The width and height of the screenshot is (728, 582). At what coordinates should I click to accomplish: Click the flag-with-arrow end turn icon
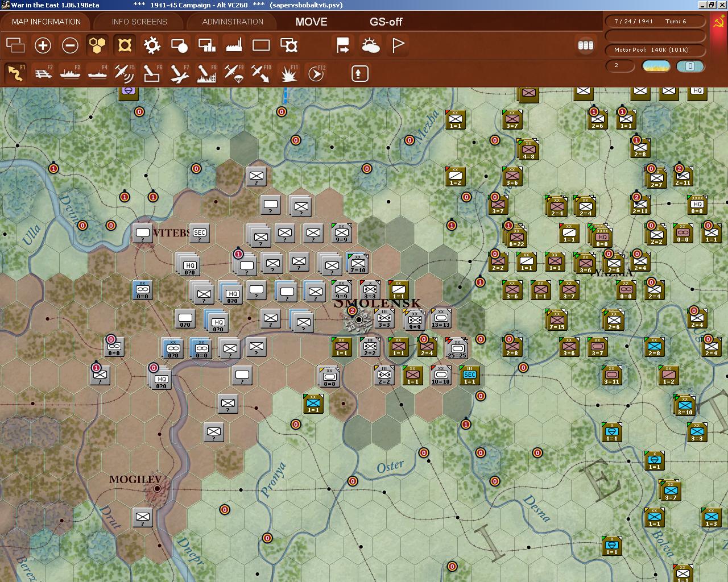(343, 45)
